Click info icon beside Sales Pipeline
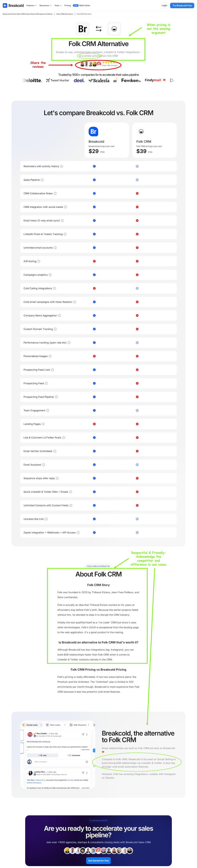This screenshot has height=868, width=197. point(42,180)
